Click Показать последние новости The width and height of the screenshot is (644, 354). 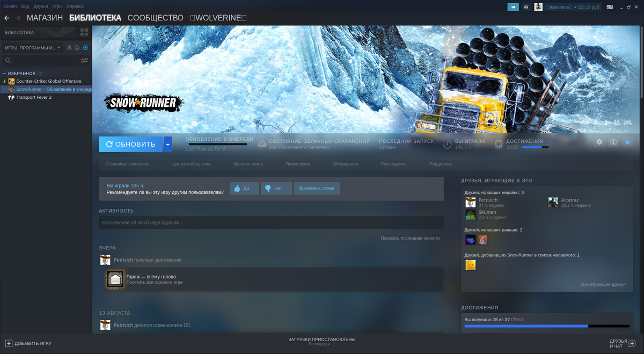[x=410, y=238]
